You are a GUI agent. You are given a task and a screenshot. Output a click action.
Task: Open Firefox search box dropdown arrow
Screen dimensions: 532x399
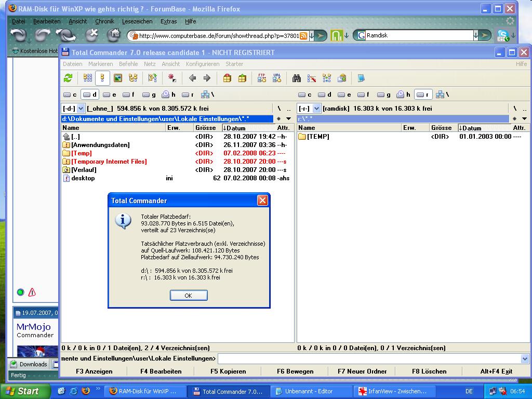point(476,35)
